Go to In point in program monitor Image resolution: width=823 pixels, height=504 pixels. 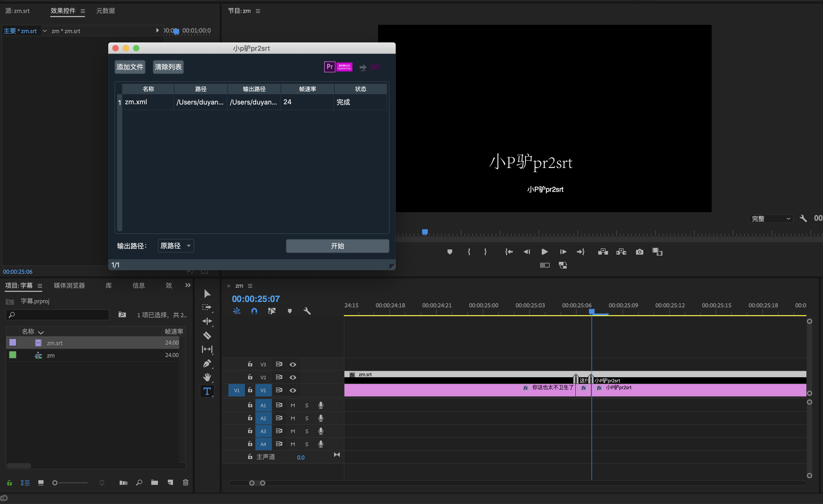click(x=509, y=252)
